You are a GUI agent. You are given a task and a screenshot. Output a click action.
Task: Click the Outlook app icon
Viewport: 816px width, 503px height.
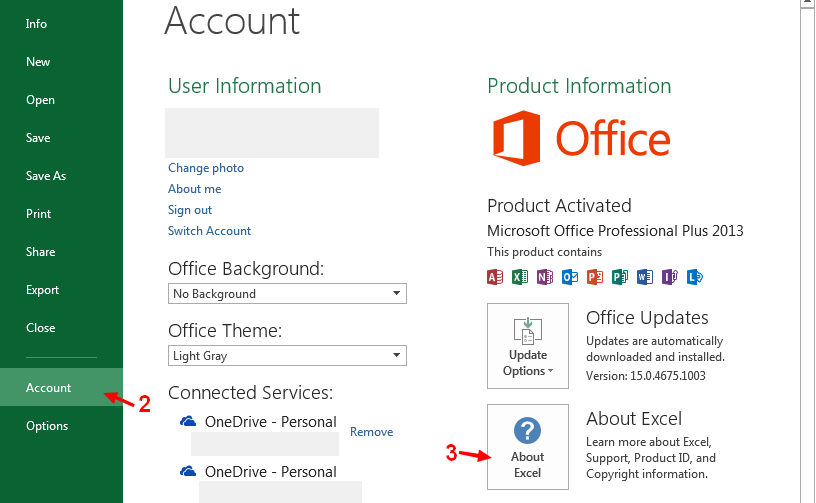pyautogui.click(x=570, y=277)
